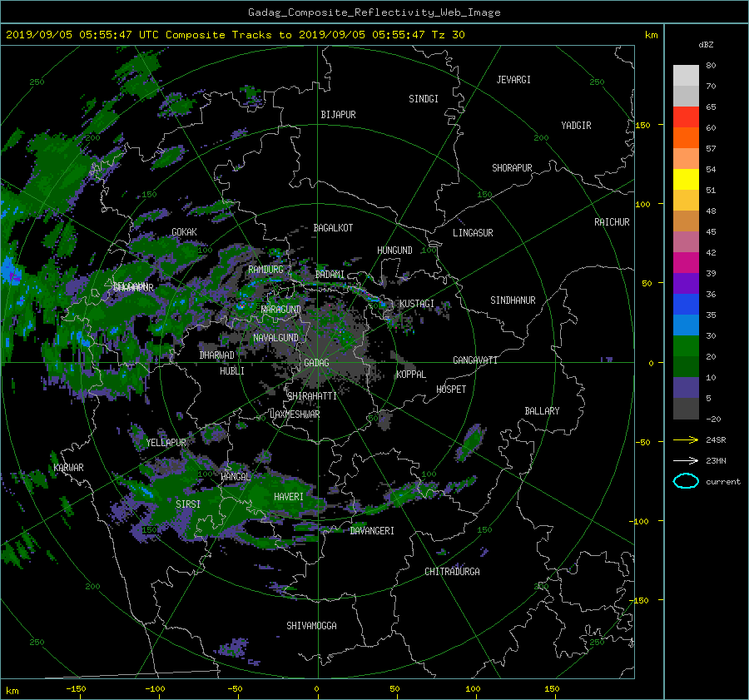Image resolution: width=749 pixels, height=700 pixels.
Task: Click the magenta 42 dBZ color swatch
Action: pos(686,262)
